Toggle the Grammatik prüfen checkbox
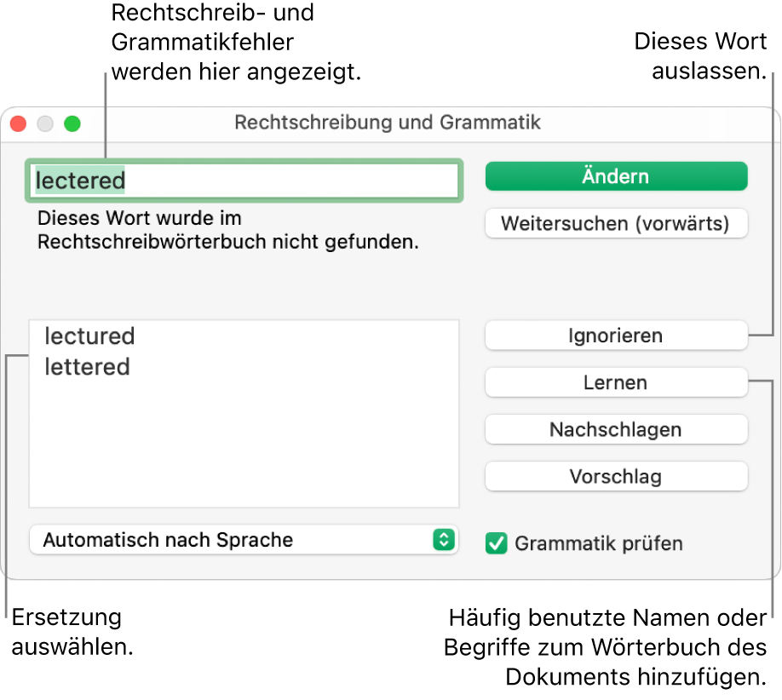The image size is (782, 700). (x=496, y=543)
